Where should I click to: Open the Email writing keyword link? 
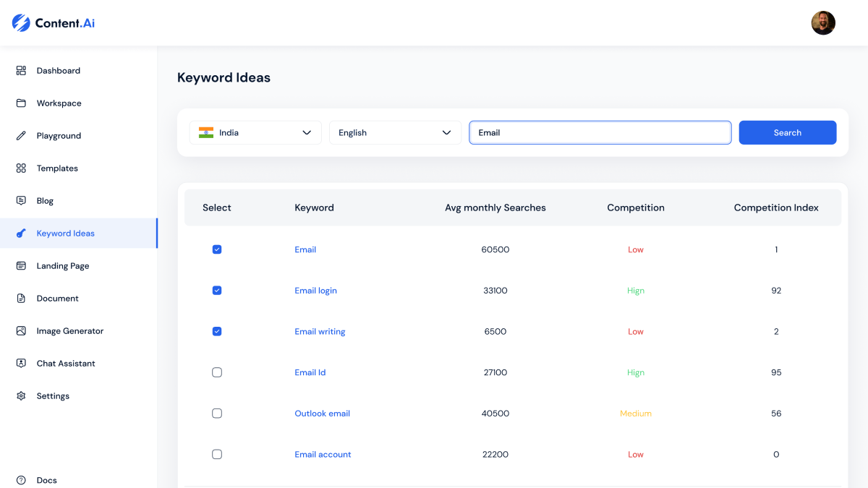(320, 331)
